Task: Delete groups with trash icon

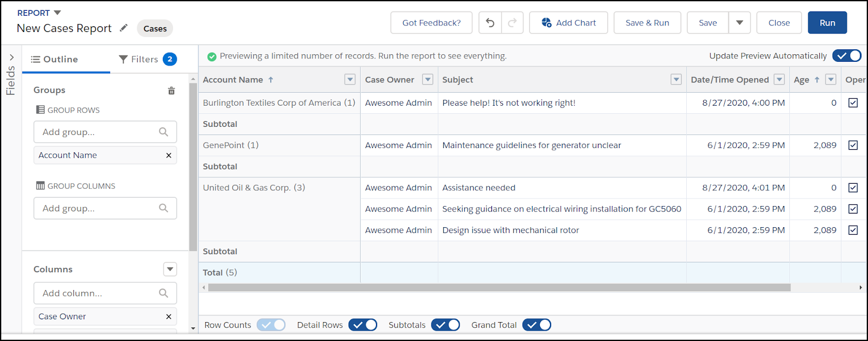Action: click(171, 91)
